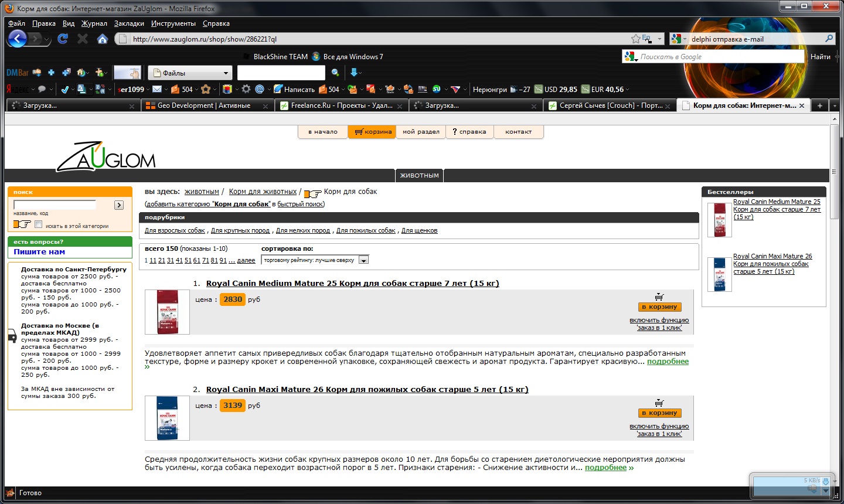Click the blue spiral icon in Yandex bar
This screenshot has width=844, height=504.
click(260, 89)
